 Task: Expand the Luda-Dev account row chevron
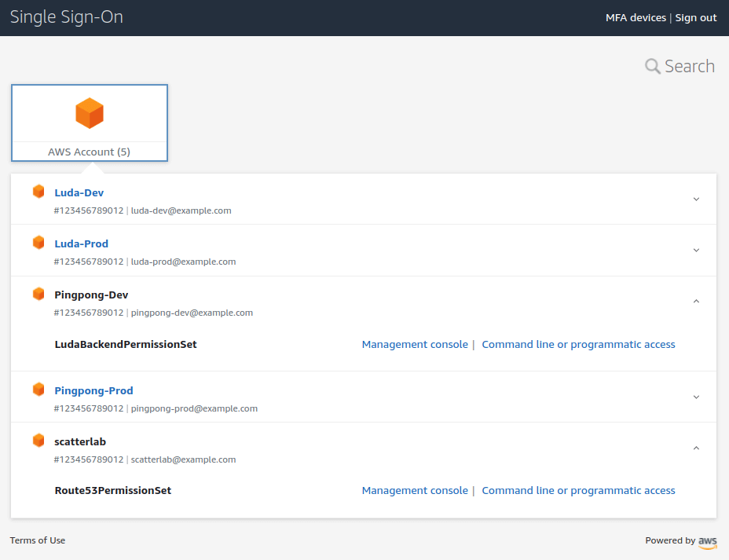coord(696,199)
